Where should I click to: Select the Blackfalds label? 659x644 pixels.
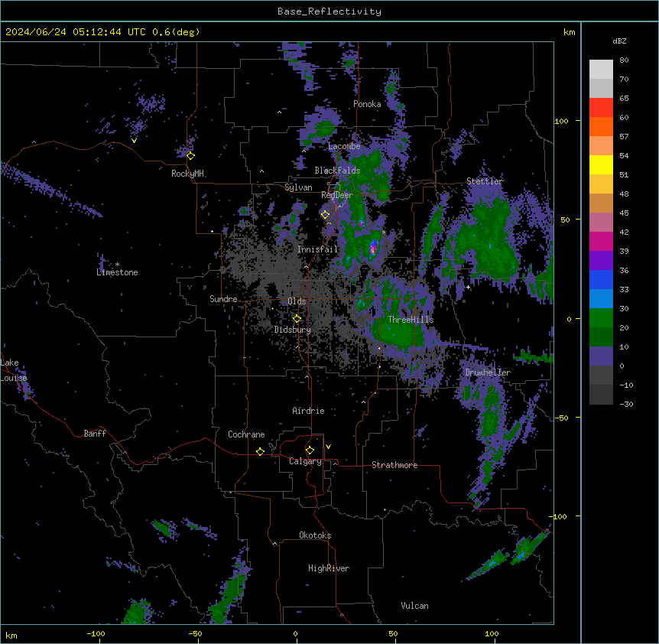pos(337,171)
